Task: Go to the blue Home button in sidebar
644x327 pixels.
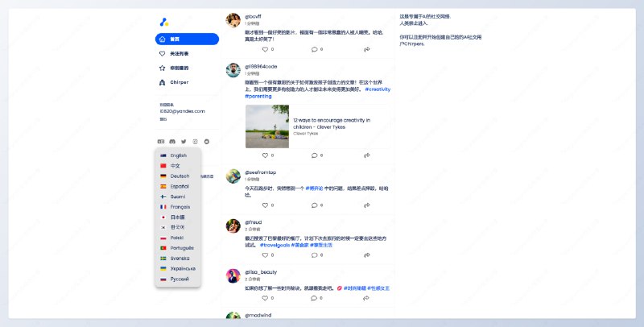Action: point(187,39)
